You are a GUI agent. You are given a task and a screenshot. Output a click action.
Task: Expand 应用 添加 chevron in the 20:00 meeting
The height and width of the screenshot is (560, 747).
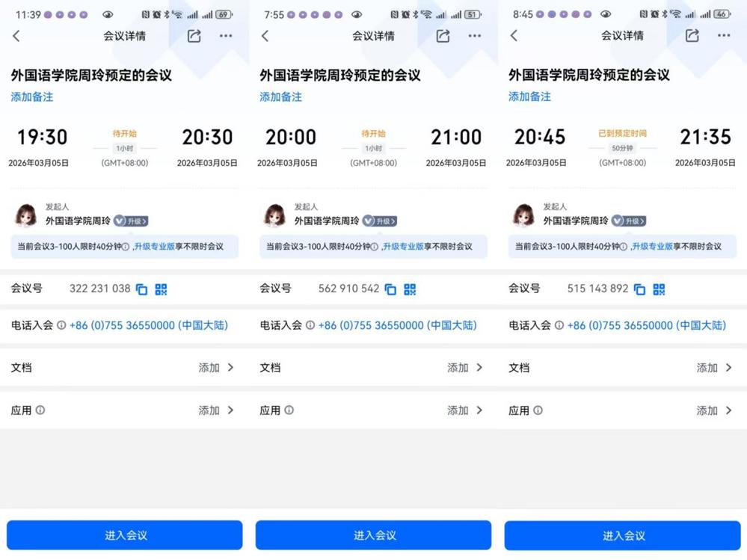[479, 410]
